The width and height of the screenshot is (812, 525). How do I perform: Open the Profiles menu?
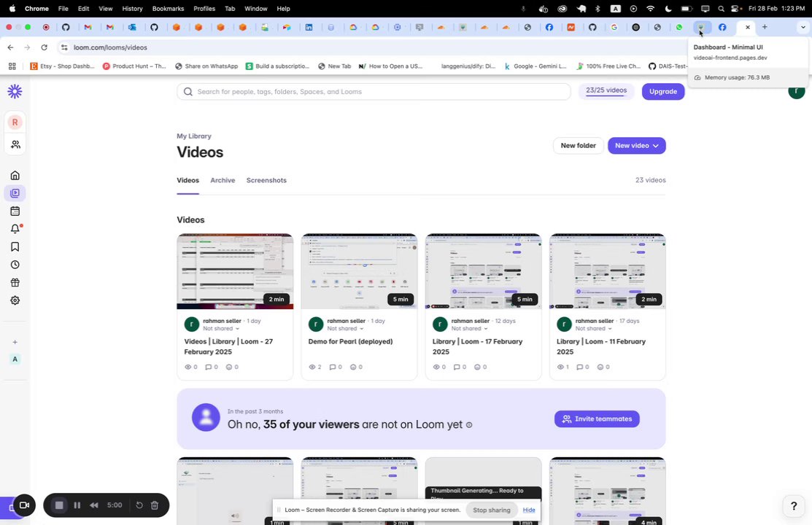point(204,9)
